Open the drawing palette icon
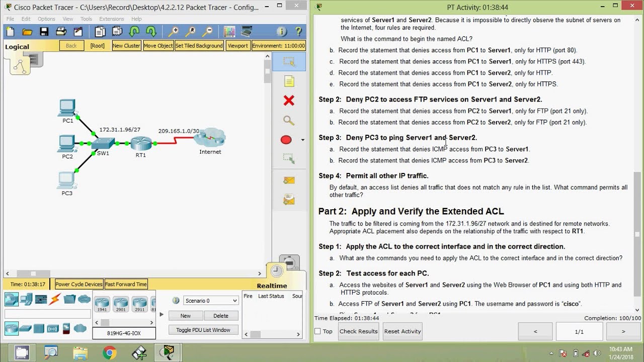The width and height of the screenshot is (644, 362). coord(229,32)
